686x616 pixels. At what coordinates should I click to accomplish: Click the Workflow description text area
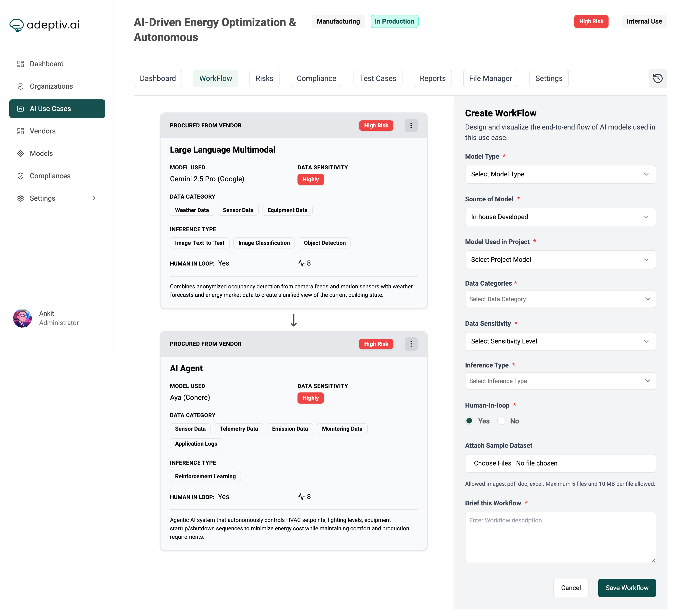560,537
